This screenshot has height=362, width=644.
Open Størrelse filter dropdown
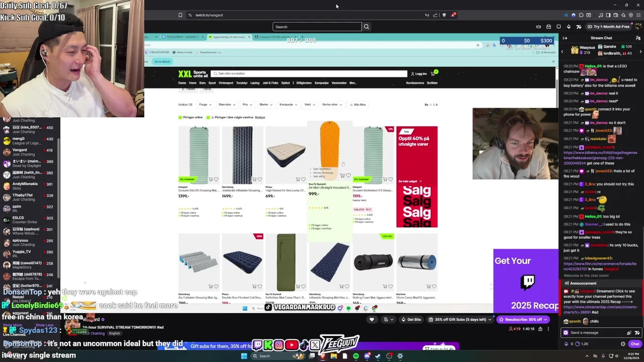(227, 105)
